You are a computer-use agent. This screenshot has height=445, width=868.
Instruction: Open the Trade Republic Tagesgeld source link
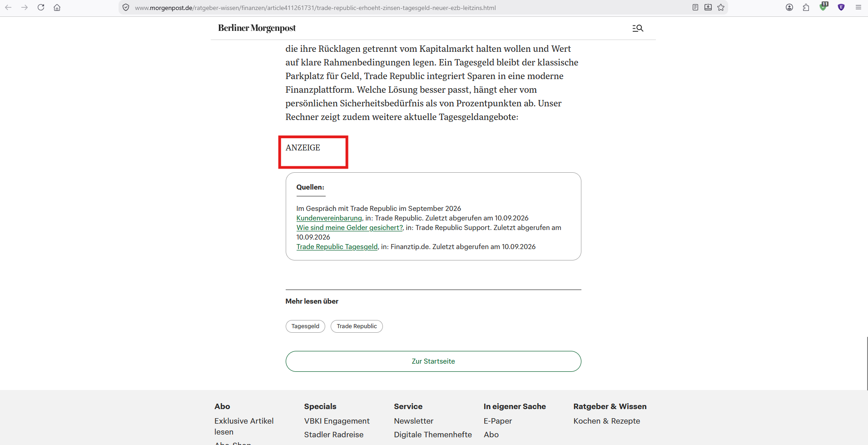(337, 247)
